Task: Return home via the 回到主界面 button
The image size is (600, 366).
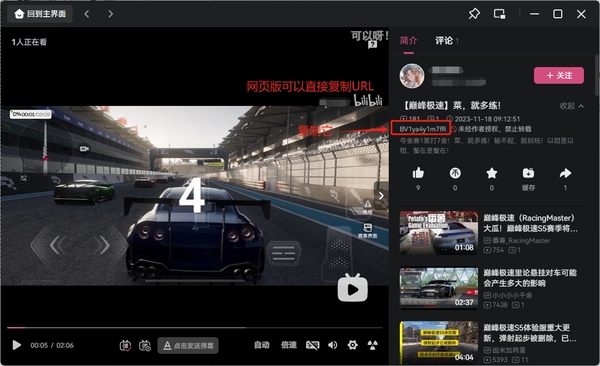Action: point(40,14)
